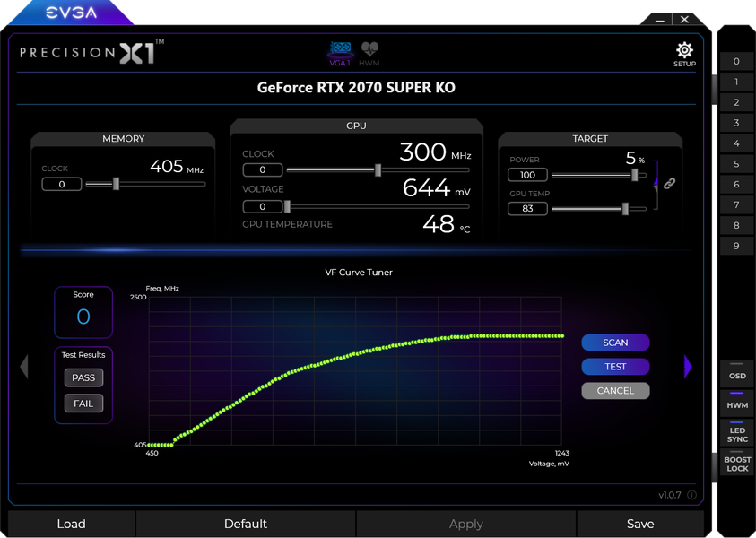Click the 5 % power readout
Screen dimensions: 756x538
pos(635,158)
